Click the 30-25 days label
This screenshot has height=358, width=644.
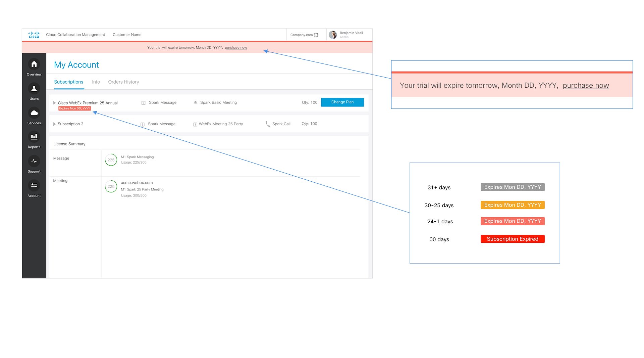(439, 205)
